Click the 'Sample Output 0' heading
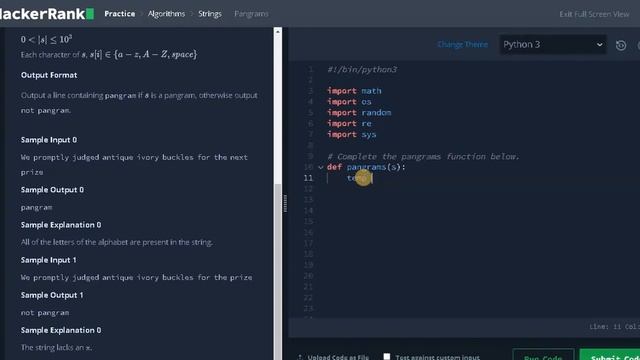 (52, 190)
